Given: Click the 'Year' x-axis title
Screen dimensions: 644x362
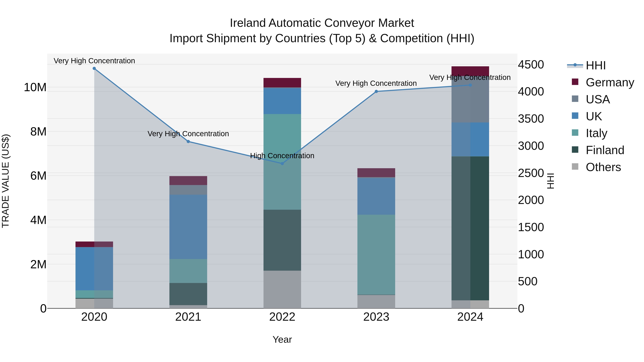Looking at the screenshot, I should click(282, 339).
